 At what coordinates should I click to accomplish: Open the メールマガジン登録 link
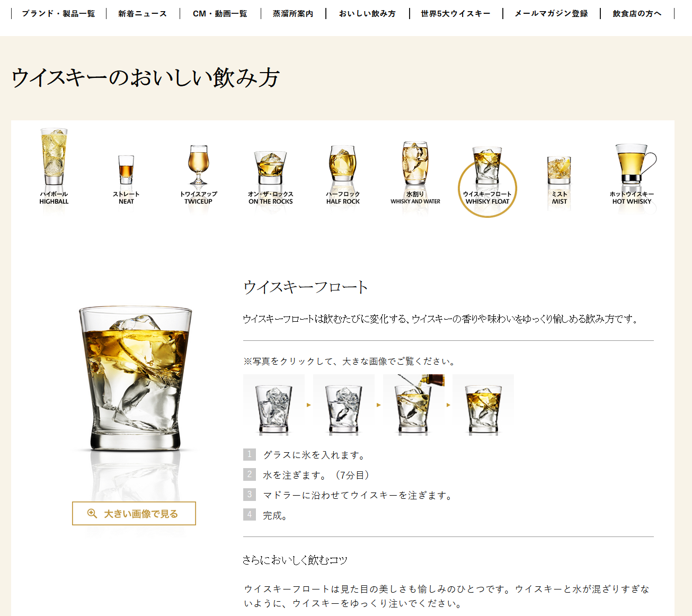pos(552,13)
